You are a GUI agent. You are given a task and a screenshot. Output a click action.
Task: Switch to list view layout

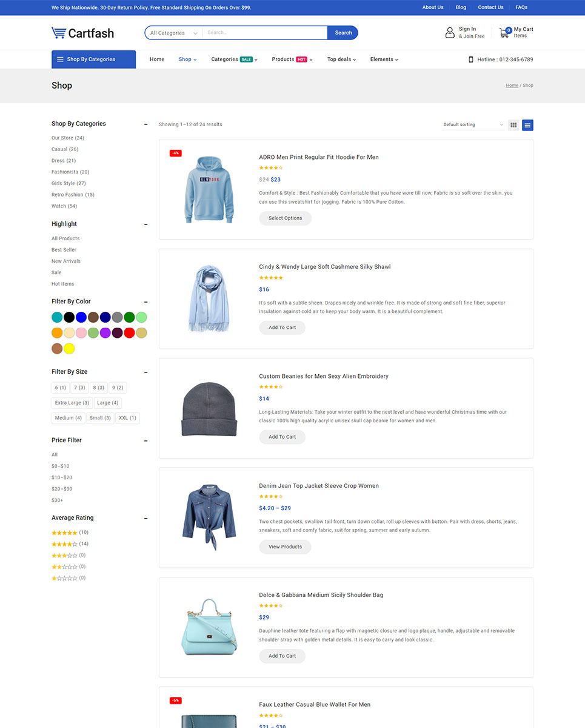click(x=527, y=125)
